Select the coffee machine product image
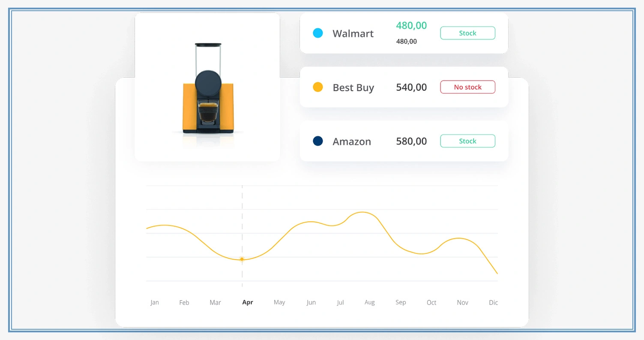Screen dimensions: 644x340 [207, 87]
